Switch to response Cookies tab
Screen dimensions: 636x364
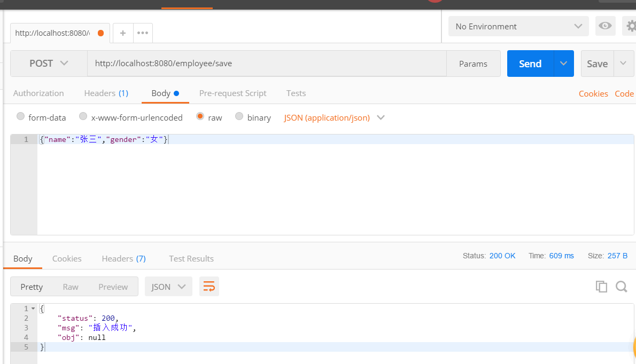pyautogui.click(x=67, y=259)
